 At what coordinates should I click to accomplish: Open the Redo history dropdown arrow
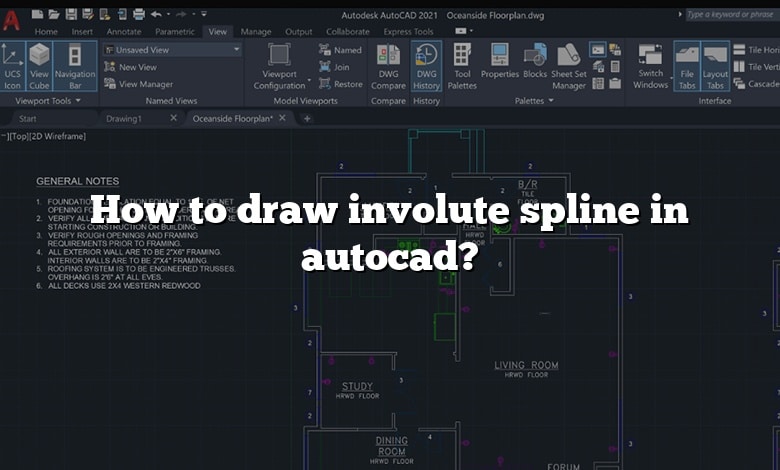point(194,14)
